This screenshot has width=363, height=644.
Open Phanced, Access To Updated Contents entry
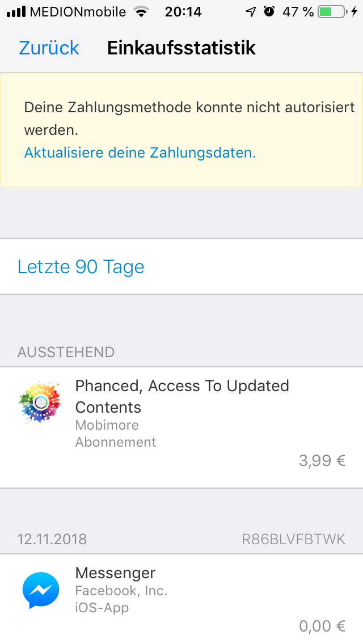click(x=182, y=396)
